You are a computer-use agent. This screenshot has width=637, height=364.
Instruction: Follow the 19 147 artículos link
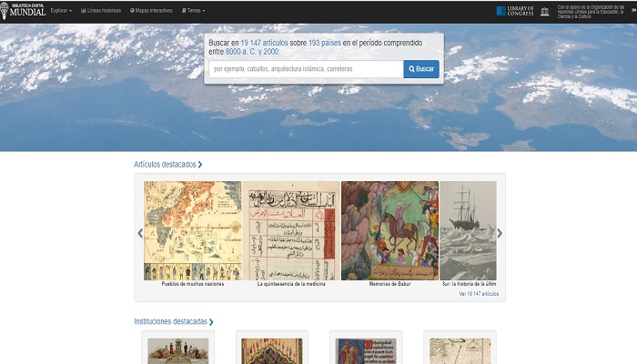coord(264,43)
